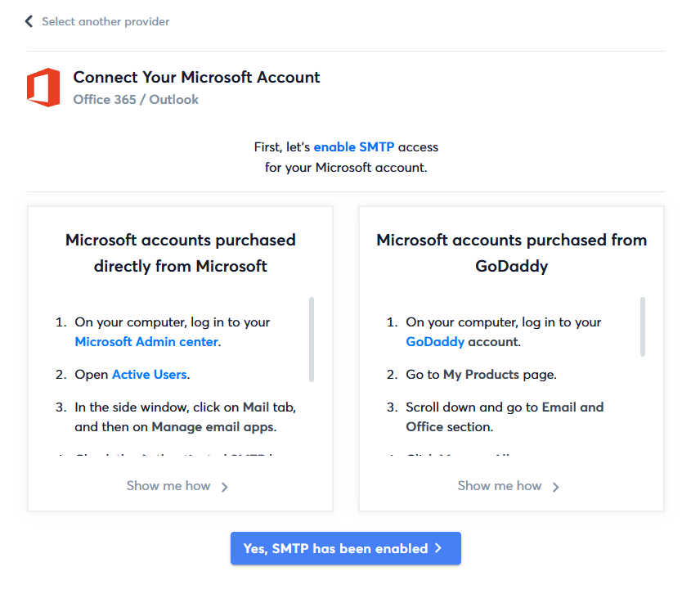Click the Office 365 logo icon
This screenshot has width=700, height=594.
tap(43, 88)
